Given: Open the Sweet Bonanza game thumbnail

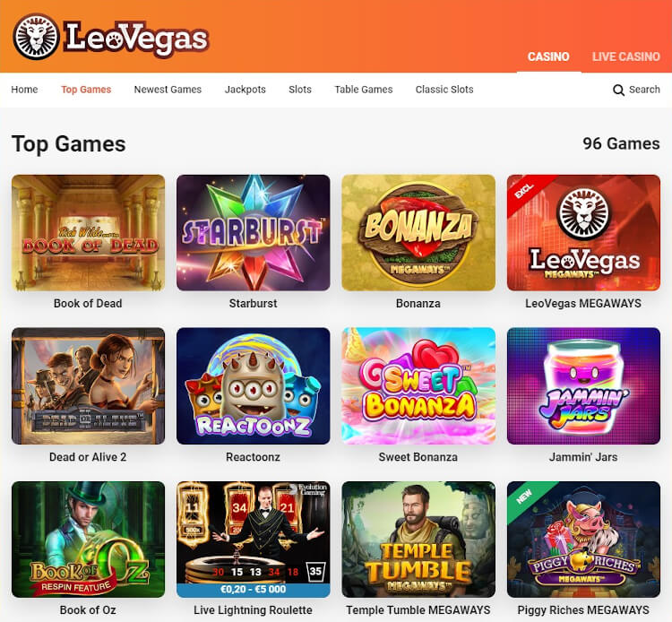Looking at the screenshot, I should point(418,385).
